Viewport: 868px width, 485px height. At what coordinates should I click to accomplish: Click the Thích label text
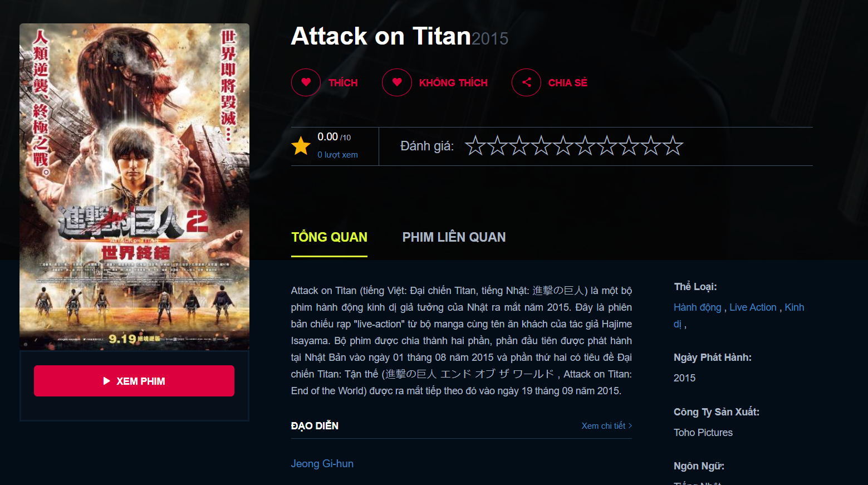343,83
